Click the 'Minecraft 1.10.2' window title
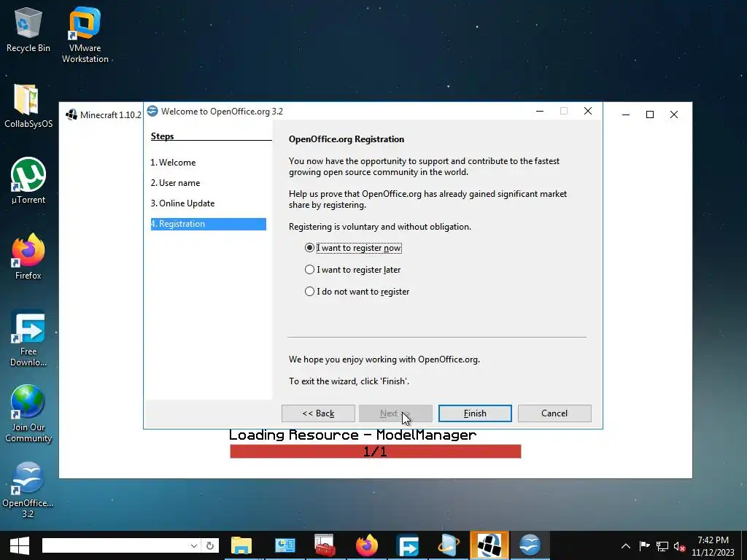Image resolution: width=747 pixels, height=560 pixels. [x=111, y=114]
